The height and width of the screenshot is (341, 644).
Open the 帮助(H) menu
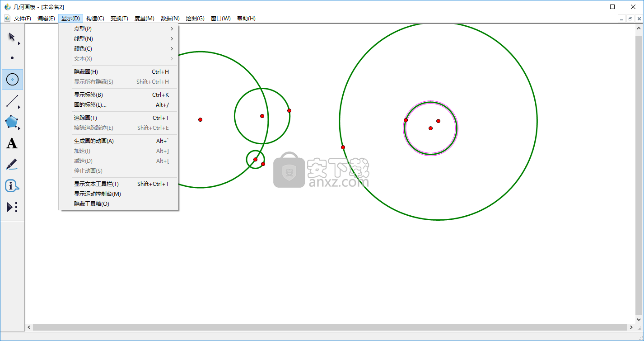click(246, 19)
